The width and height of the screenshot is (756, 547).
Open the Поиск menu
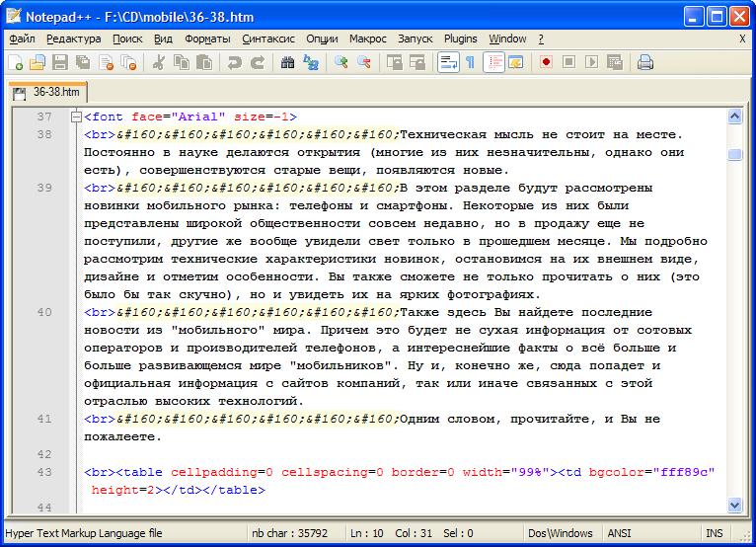127,39
